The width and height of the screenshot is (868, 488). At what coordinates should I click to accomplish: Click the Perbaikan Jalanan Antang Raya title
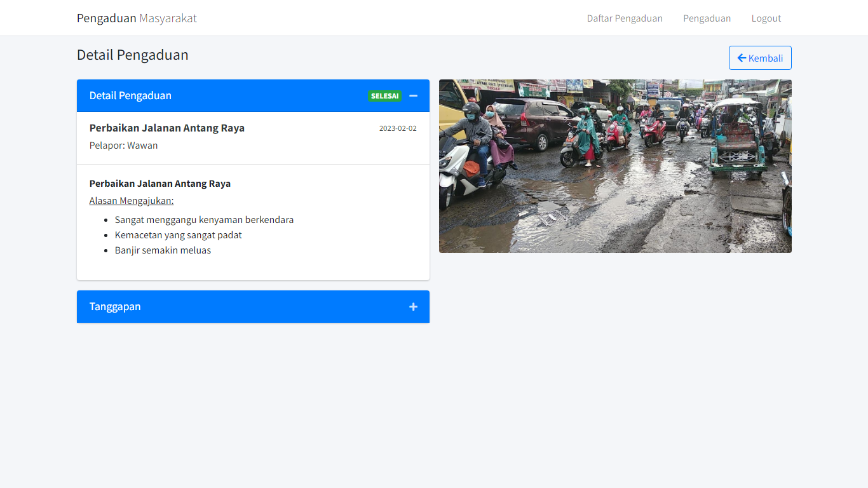pos(166,128)
